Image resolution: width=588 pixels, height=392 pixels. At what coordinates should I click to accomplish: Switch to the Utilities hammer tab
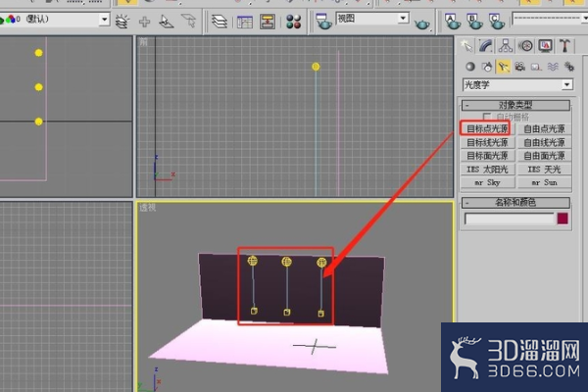(x=564, y=46)
